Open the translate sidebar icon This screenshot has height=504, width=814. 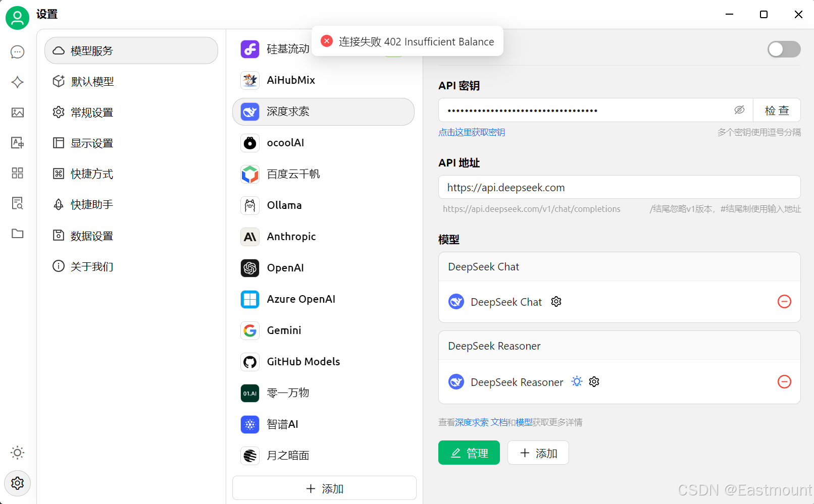coord(18,143)
